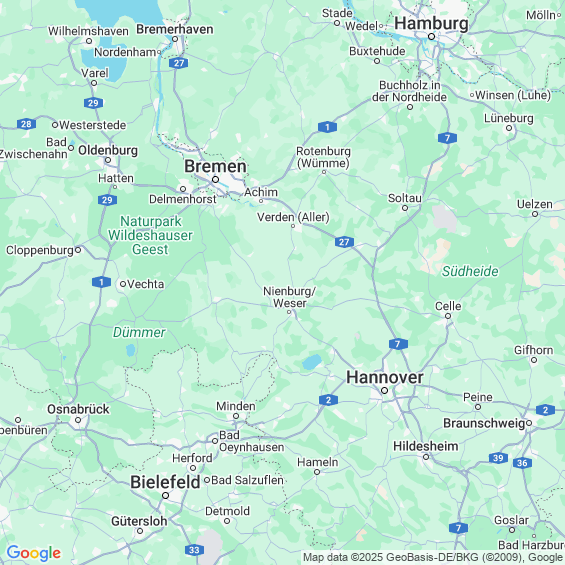The image size is (565, 565).
Task: Click the Google logo
Action: point(34,553)
